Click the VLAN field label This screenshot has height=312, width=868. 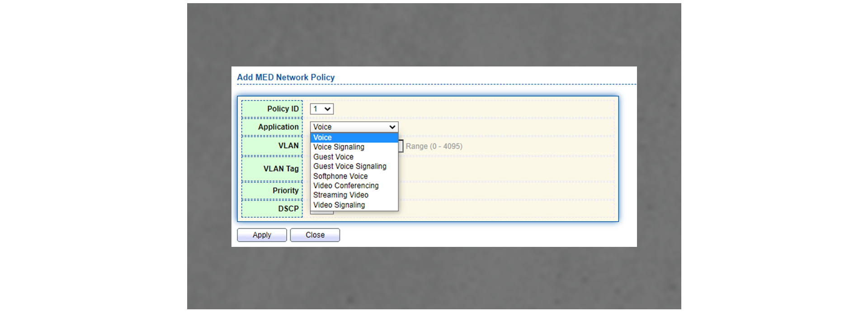[x=288, y=146]
